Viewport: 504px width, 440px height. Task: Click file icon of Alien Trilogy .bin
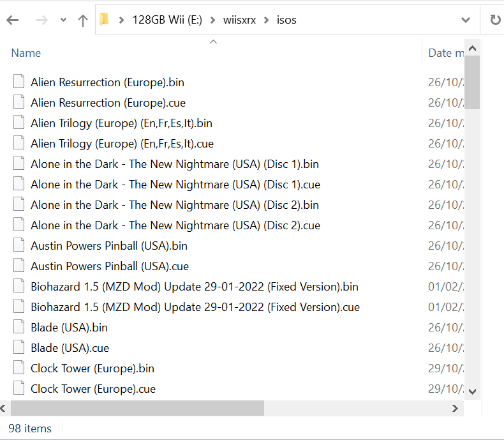point(19,122)
